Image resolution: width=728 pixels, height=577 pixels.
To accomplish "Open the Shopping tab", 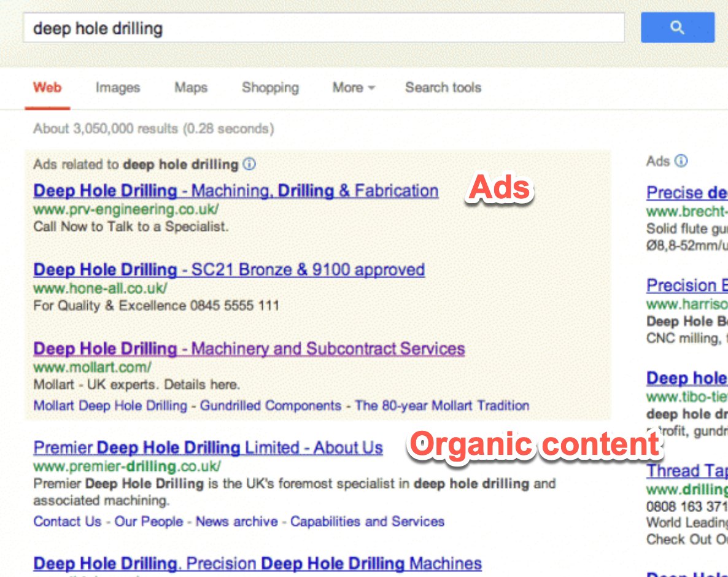I will 270,87.
